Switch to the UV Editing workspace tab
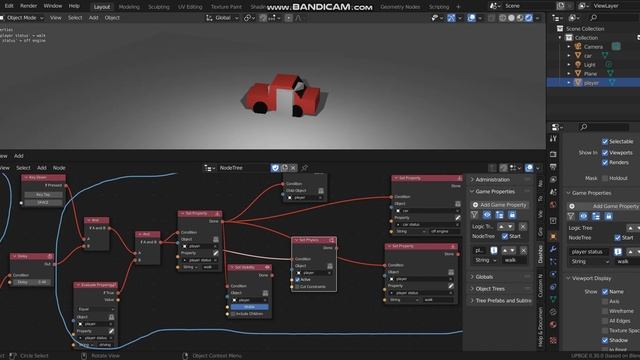The width and height of the screenshot is (640, 360). click(x=190, y=7)
